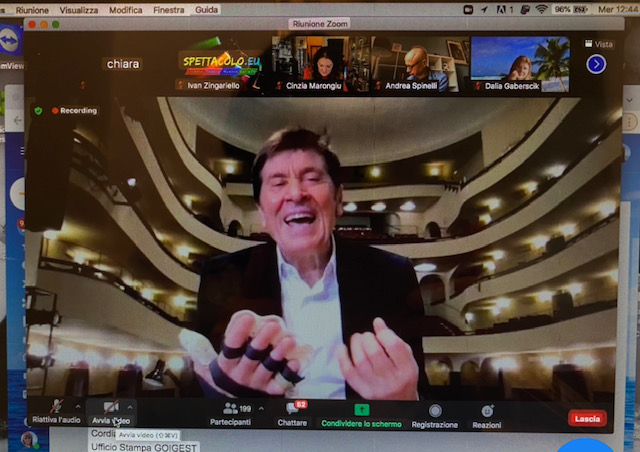Image resolution: width=640 pixels, height=452 pixels.
Task: Open the Finestra menu
Action: tap(169, 10)
